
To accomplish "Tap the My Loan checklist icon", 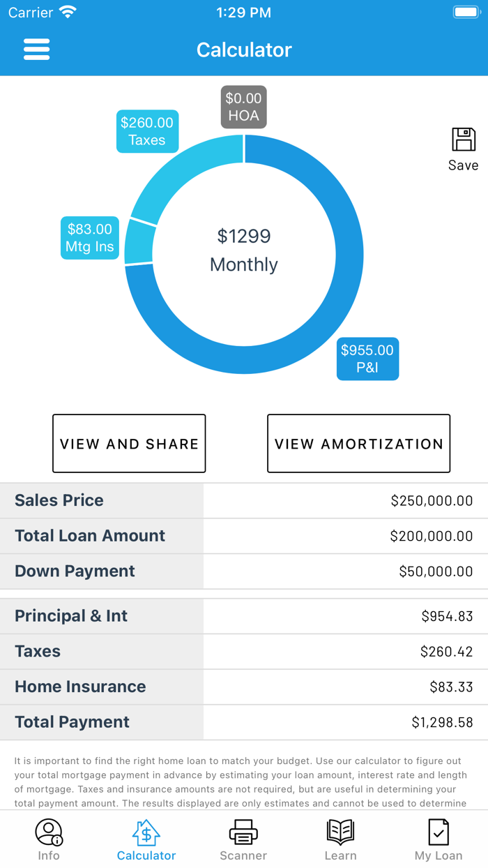I will (x=438, y=832).
